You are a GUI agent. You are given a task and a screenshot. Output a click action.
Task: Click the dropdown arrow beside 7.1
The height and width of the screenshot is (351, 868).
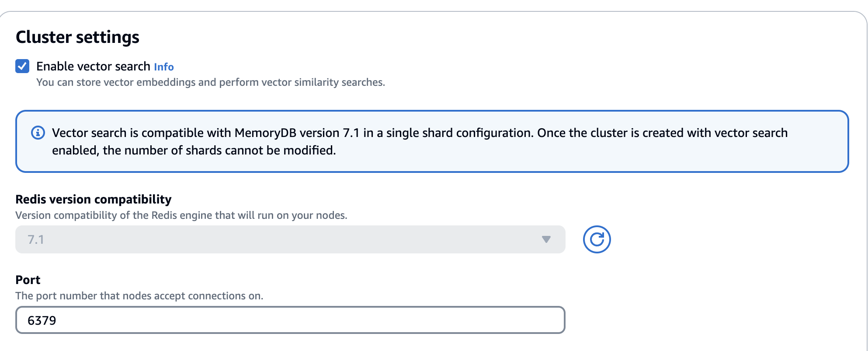(x=546, y=239)
